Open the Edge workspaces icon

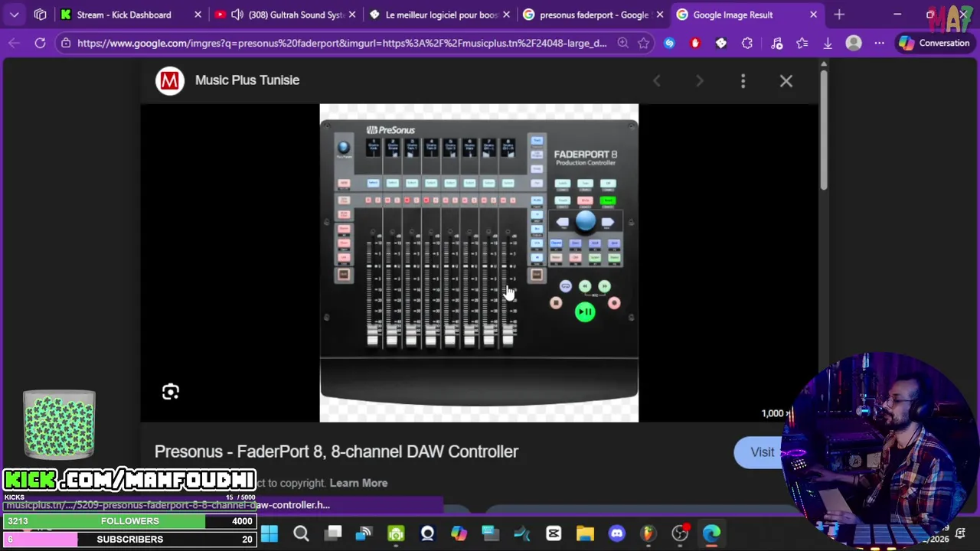(x=41, y=15)
